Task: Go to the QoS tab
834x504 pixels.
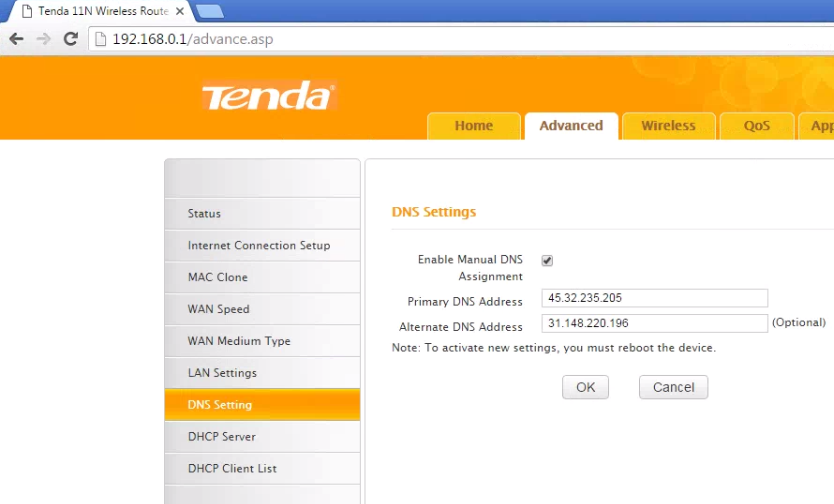Action: (757, 126)
